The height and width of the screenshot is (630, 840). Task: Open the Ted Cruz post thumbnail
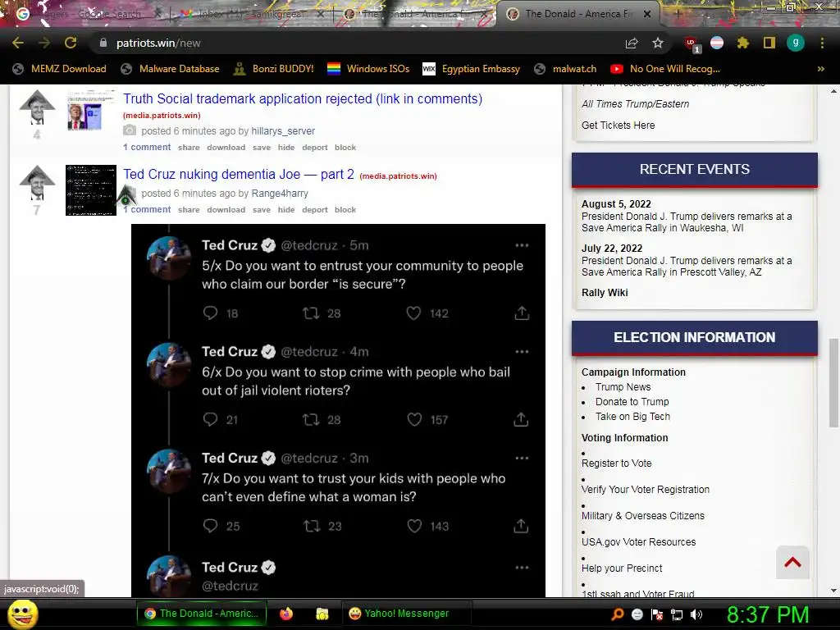pos(91,190)
